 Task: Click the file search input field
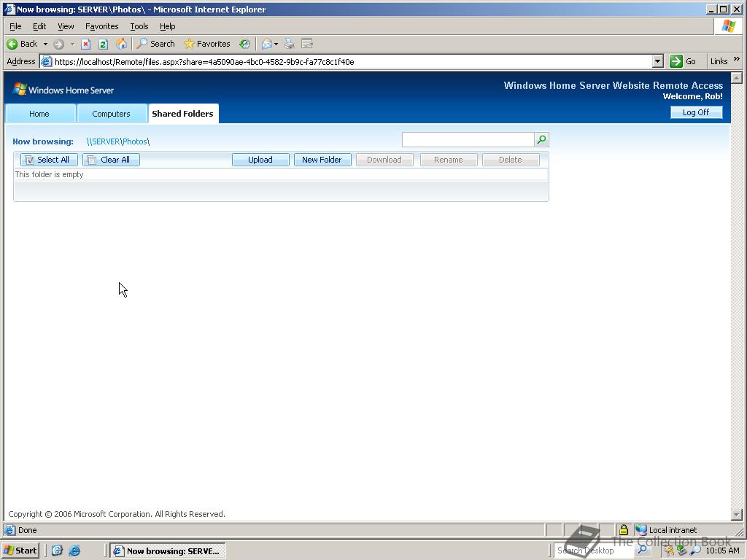click(468, 139)
